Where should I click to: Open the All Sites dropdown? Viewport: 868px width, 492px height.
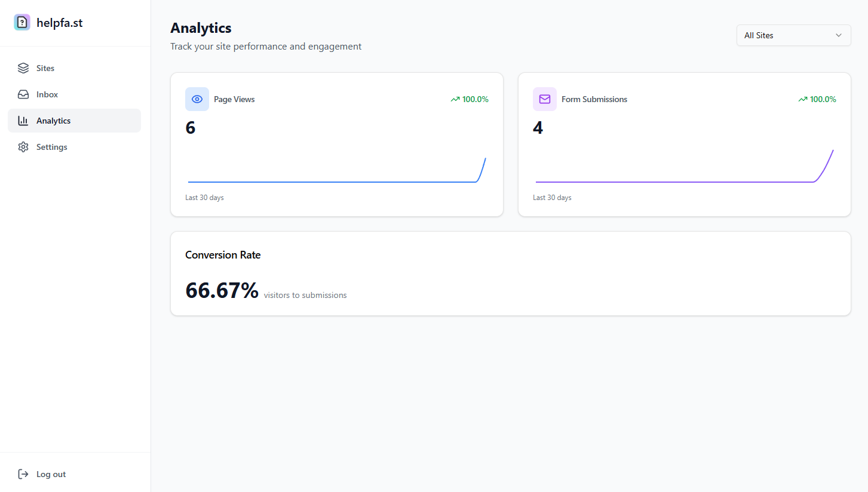[793, 35]
